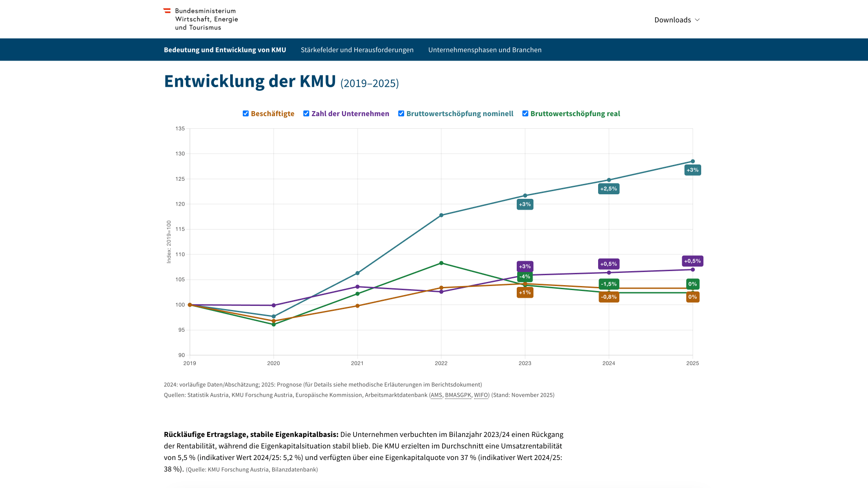Screen dimensions: 868x488
Task: Open the AMS source link
Action: pos(436,395)
